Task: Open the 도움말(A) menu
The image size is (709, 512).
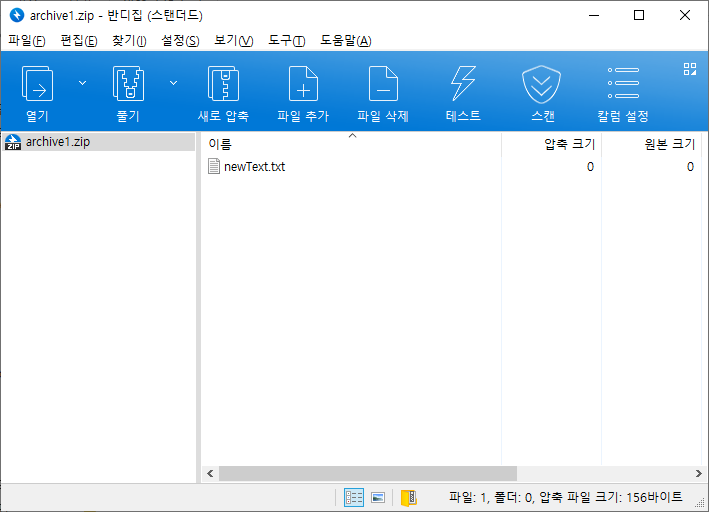Action: pyautogui.click(x=346, y=41)
